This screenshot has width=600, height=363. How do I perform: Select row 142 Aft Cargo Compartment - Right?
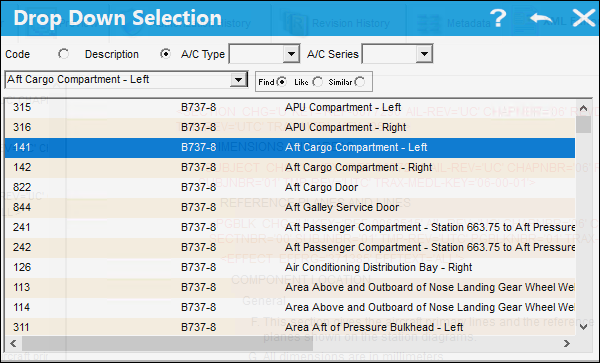pyautogui.click(x=290, y=168)
